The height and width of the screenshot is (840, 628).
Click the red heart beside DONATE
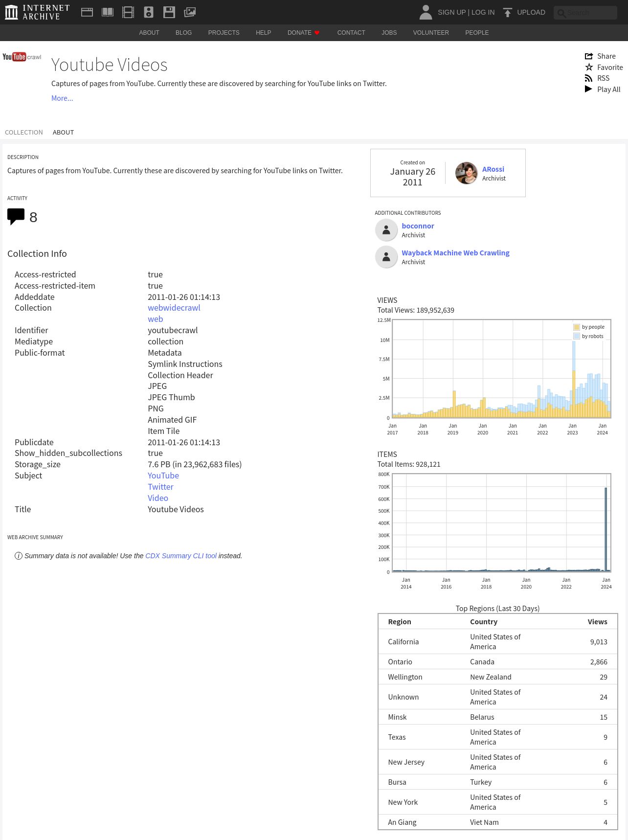tap(317, 33)
